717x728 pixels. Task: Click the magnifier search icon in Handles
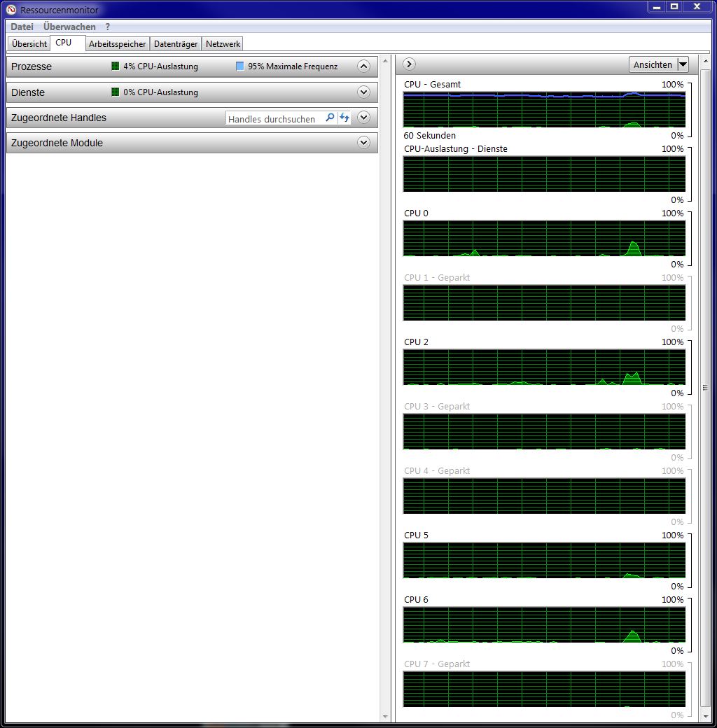(x=330, y=118)
